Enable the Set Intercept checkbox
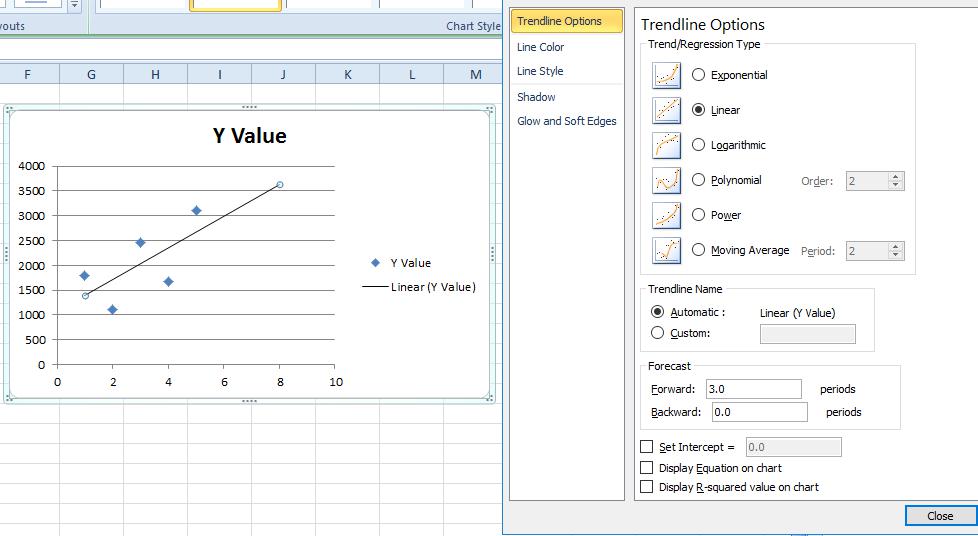The height and width of the screenshot is (536, 978). click(x=647, y=447)
